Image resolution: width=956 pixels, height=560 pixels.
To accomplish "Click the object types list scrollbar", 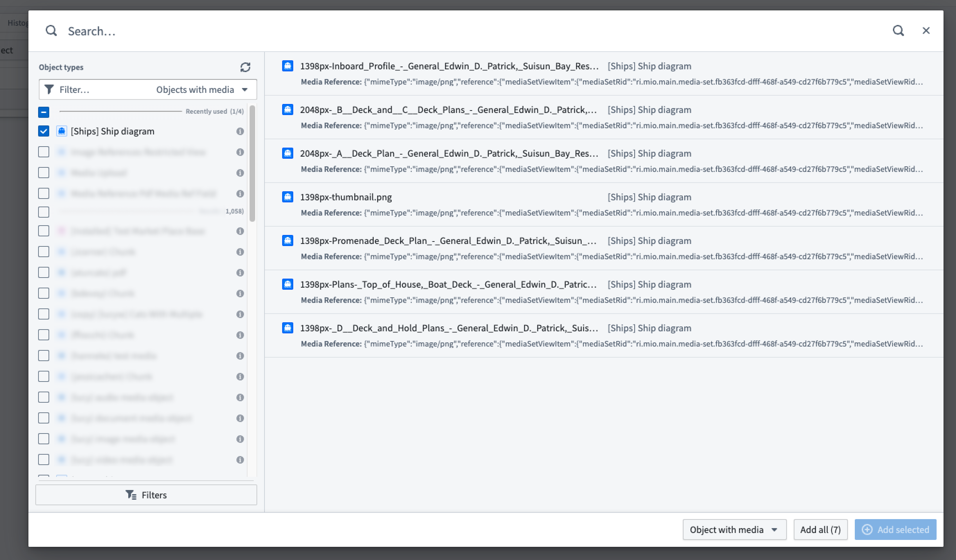I will [x=252, y=163].
